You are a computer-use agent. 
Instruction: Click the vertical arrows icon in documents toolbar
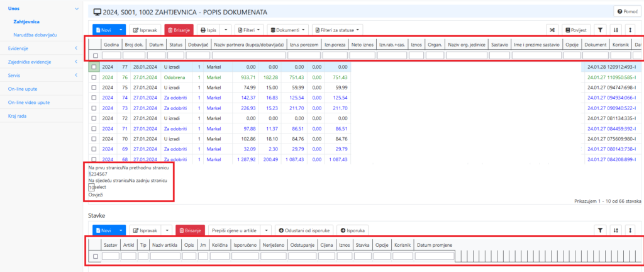[630, 30]
